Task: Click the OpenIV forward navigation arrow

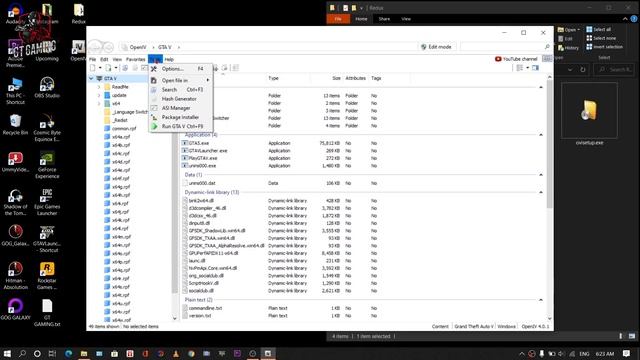Action: [108, 47]
